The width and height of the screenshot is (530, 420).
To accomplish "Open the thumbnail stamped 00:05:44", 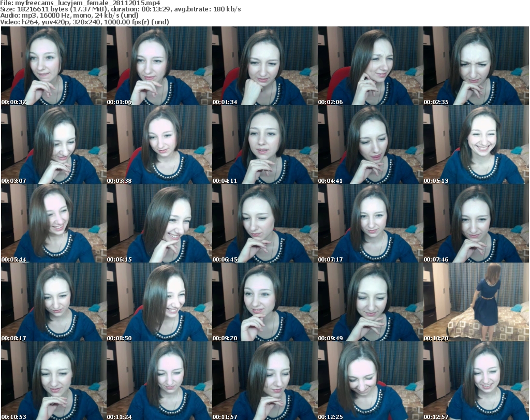I will [53, 223].
